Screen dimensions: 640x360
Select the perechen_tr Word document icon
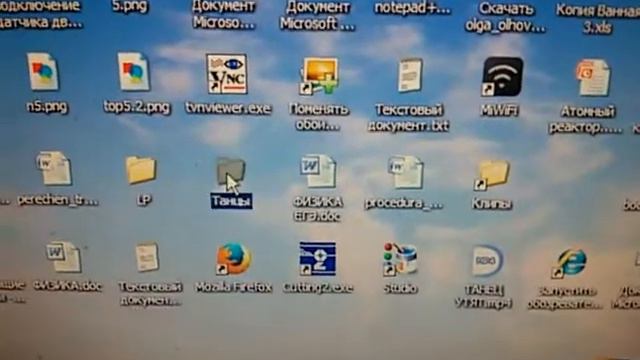coord(54,168)
